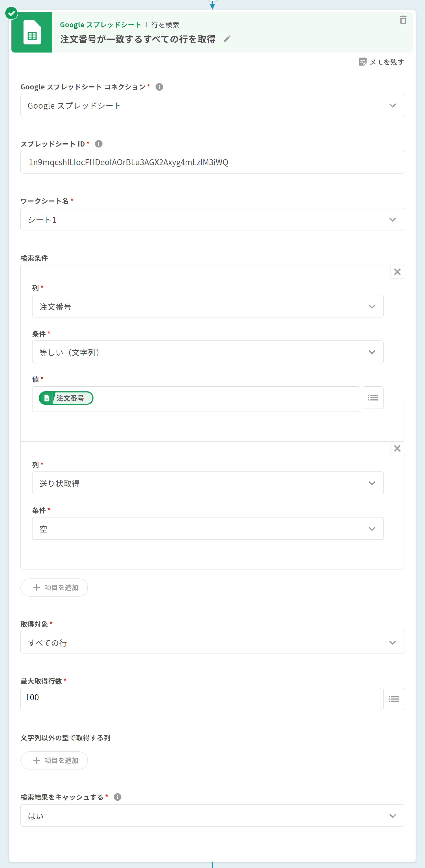Open the list picker beside 値 field
The image size is (425, 868).
point(373,398)
